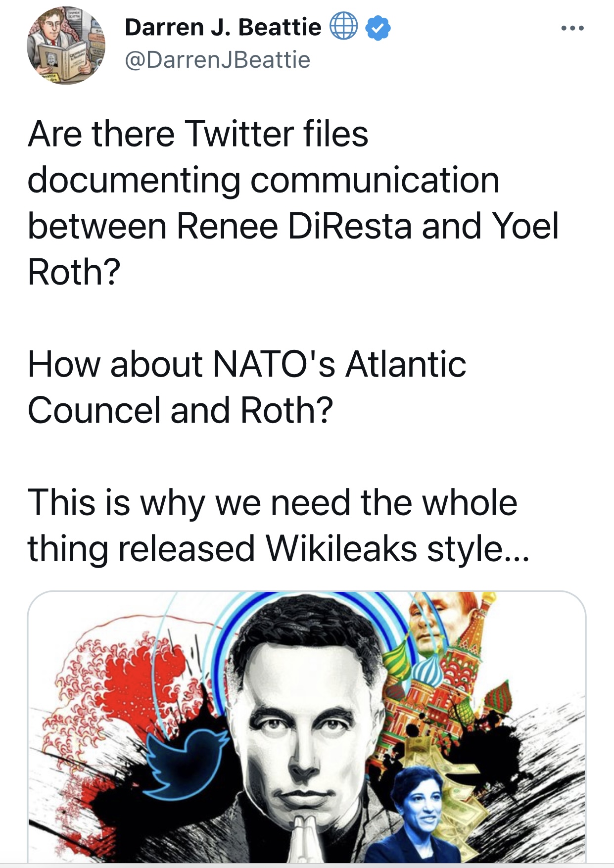Click the praying hands in the illustration

[303, 839]
